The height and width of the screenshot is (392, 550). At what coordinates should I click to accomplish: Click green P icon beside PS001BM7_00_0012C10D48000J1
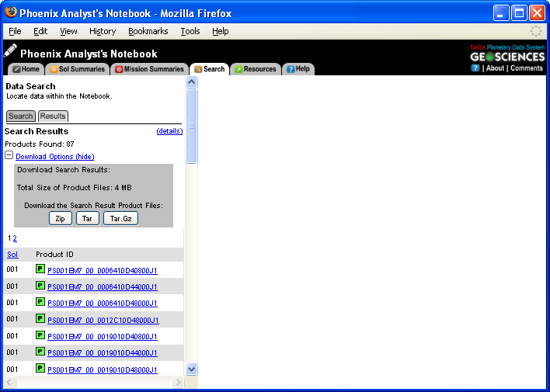tap(40, 318)
